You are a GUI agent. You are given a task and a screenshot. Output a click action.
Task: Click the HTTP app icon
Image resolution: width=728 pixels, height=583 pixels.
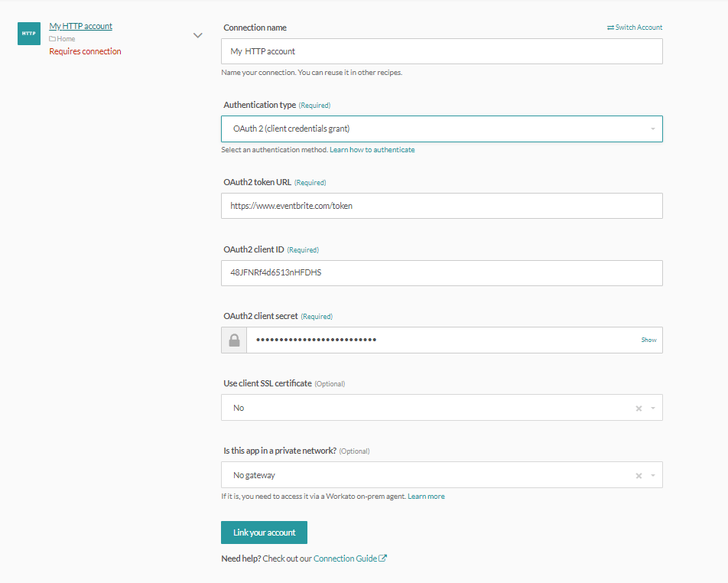(x=28, y=34)
